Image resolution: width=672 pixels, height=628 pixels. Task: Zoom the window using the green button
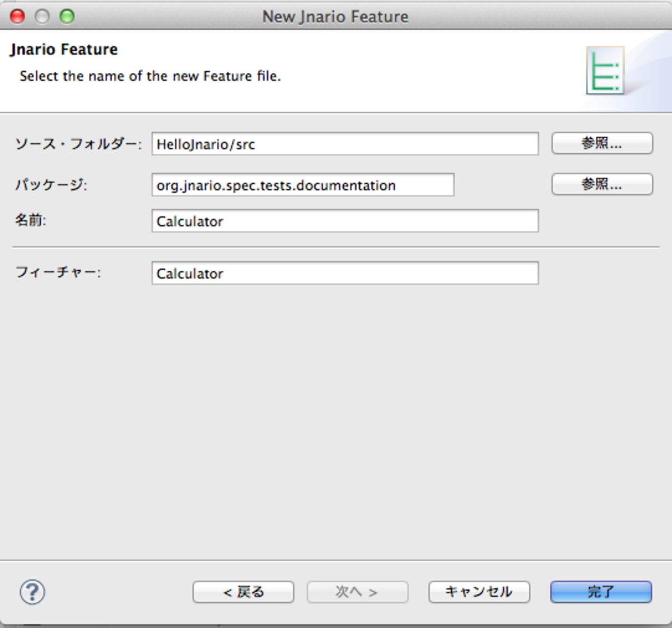click(x=67, y=17)
